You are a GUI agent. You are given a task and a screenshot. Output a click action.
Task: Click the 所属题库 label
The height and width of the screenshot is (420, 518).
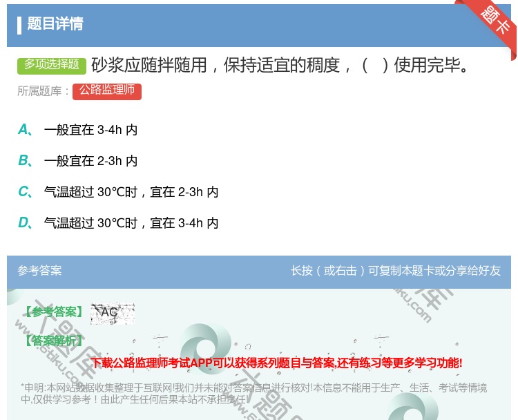click(43, 91)
